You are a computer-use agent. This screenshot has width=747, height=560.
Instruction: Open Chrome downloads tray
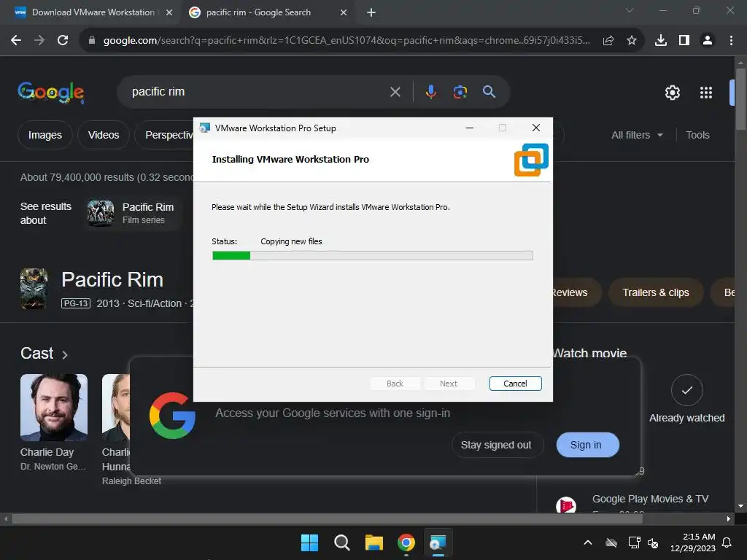click(661, 41)
